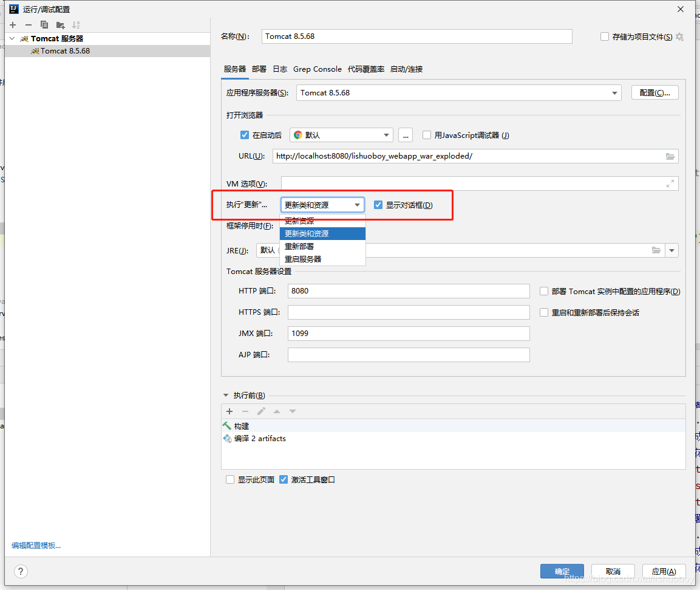Switch to the Deployment tab

click(259, 69)
